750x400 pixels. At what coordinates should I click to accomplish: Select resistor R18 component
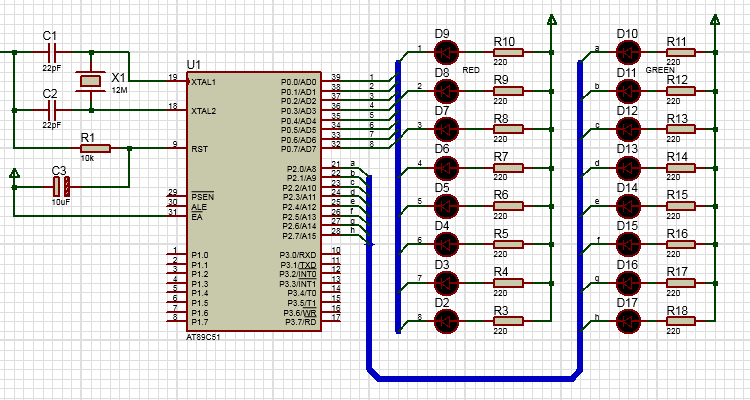pos(680,321)
